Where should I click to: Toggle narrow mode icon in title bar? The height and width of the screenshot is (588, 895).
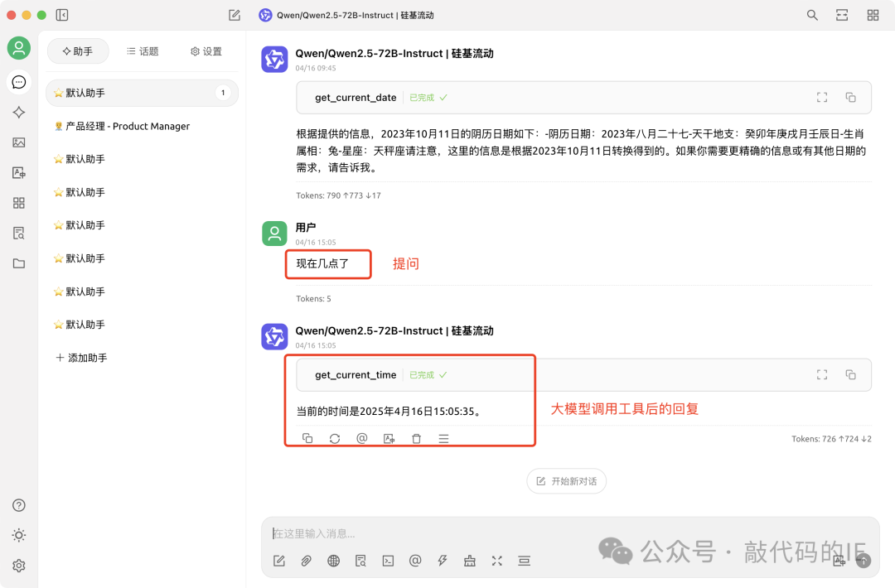click(x=842, y=16)
